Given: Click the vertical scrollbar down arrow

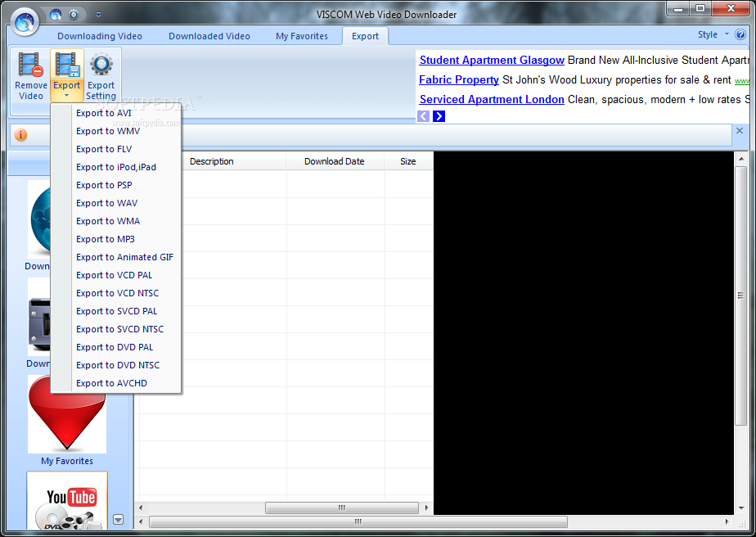Looking at the screenshot, I should pos(741,508).
